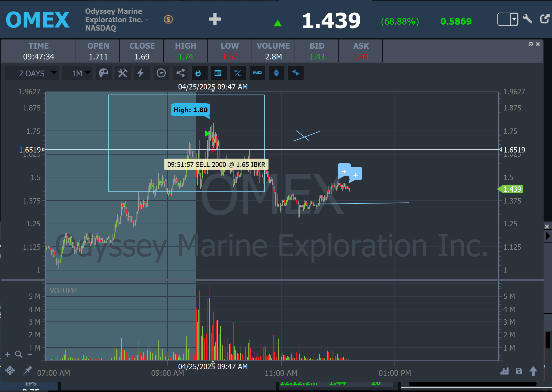Click the large plus icon beside company name
Screen dimensions: 552x392
(x=215, y=19)
